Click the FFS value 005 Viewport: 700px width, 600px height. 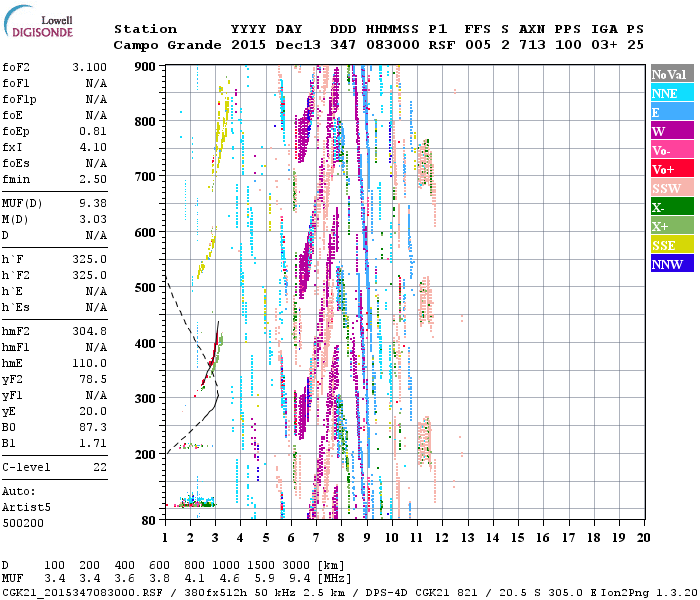pyautogui.click(x=478, y=45)
